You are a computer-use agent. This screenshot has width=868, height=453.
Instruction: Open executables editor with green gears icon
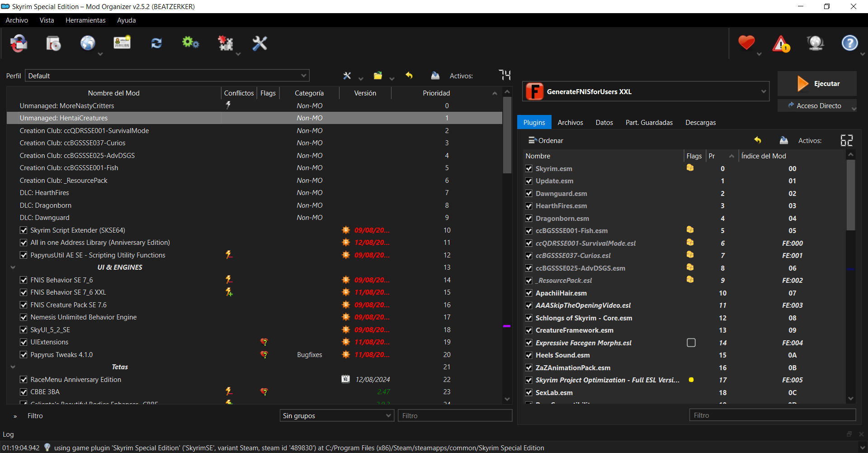click(190, 43)
